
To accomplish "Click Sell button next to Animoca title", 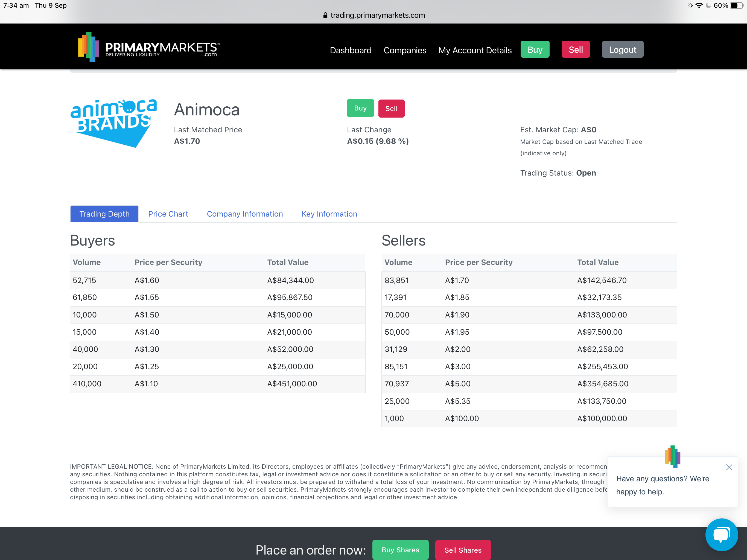I will point(391,109).
